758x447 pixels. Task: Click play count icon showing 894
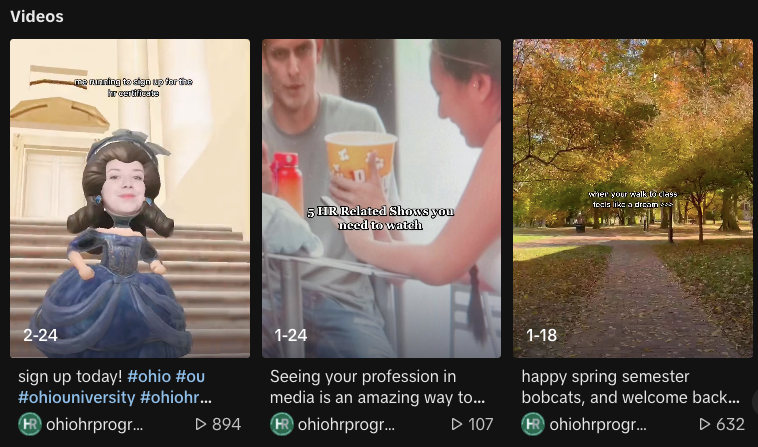(x=201, y=424)
